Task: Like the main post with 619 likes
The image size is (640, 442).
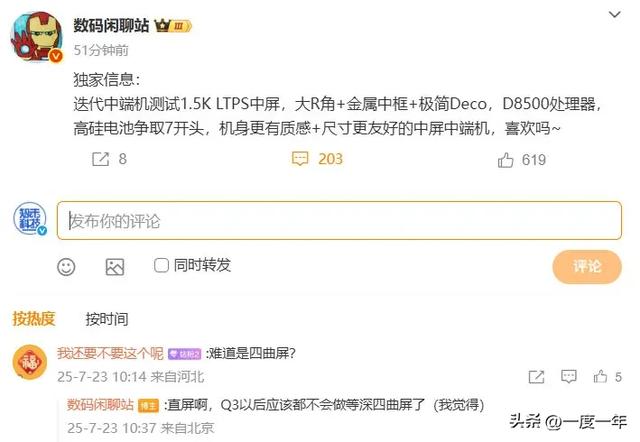Action: pyautogui.click(x=505, y=160)
